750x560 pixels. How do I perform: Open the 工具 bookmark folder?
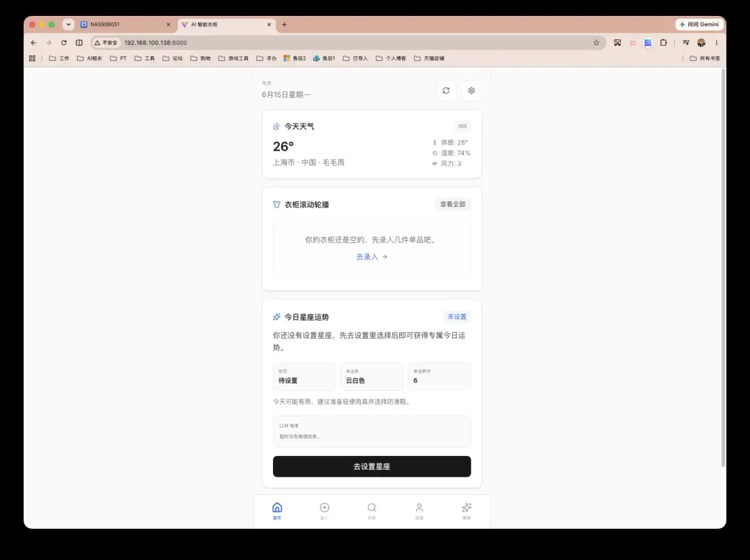[x=144, y=58]
